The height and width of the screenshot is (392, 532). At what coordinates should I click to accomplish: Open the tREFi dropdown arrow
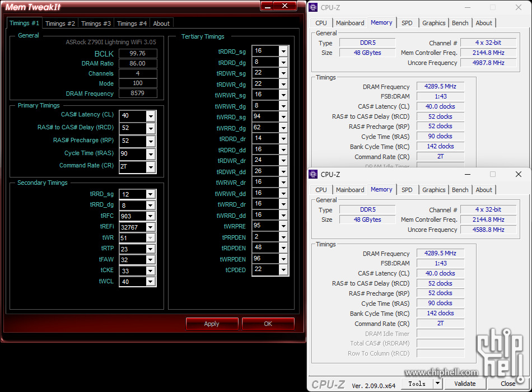(x=150, y=227)
